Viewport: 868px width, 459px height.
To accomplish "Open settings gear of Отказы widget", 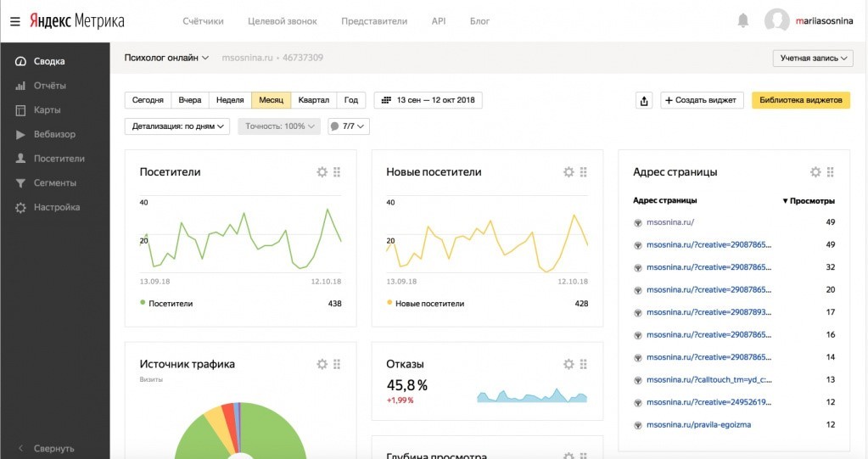I will [568, 364].
